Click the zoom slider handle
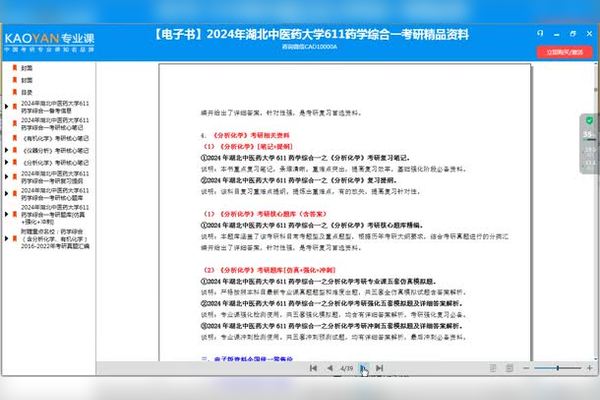Image resolution: width=600 pixels, height=400 pixels. pyautogui.click(x=558, y=368)
